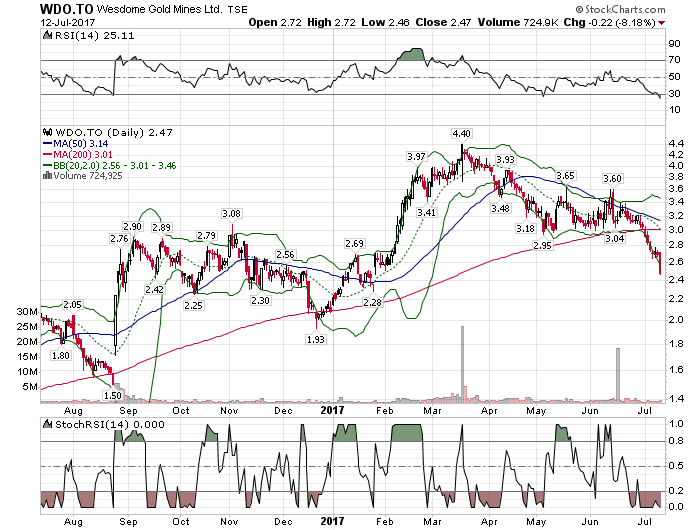Click the StochRSI(14) indicator icon

pyautogui.click(x=47, y=424)
